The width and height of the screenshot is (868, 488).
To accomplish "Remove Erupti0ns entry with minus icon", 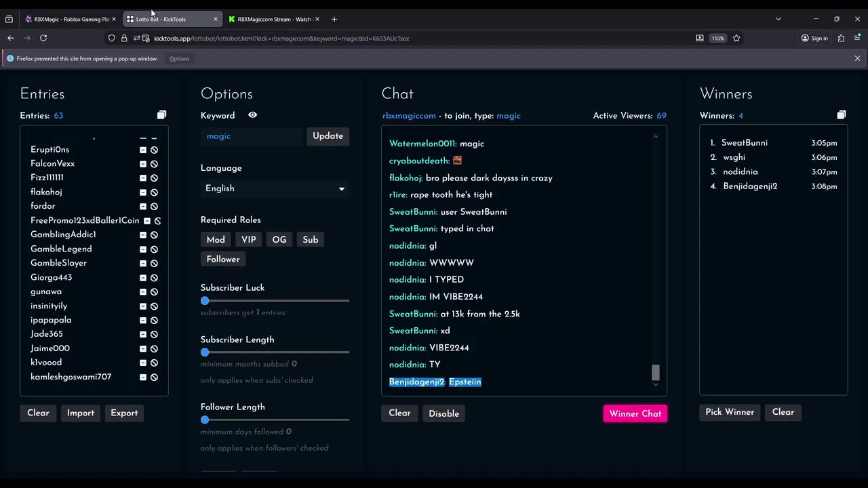I will (143, 150).
